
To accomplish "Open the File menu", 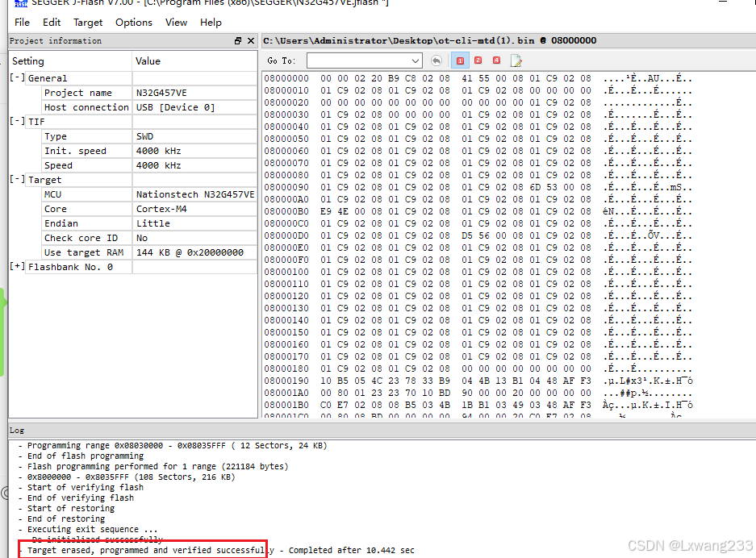I will point(22,22).
